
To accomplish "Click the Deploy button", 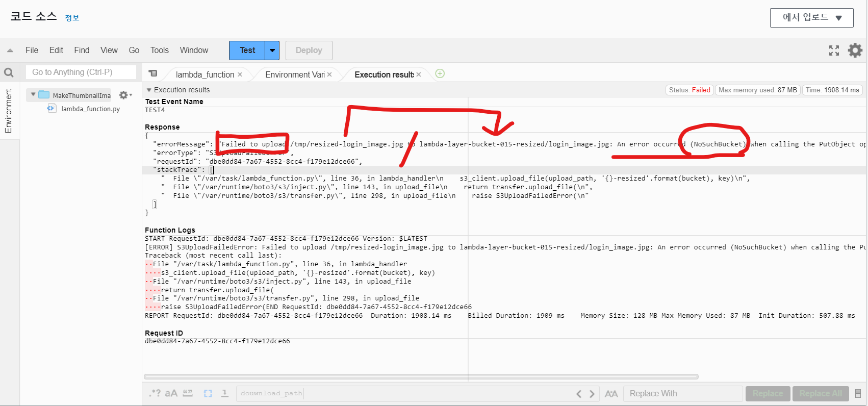I will pyautogui.click(x=309, y=50).
